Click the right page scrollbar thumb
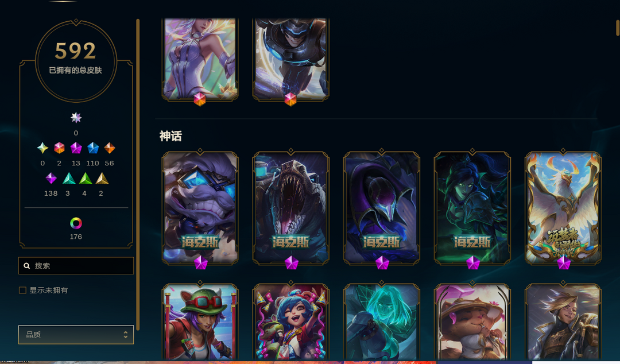 (618, 28)
